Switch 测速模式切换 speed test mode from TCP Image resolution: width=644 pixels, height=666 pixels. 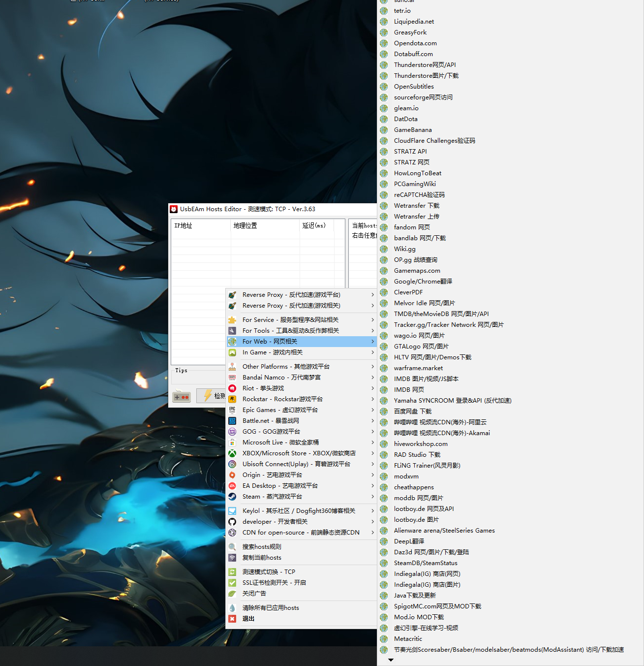pos(269,572)
